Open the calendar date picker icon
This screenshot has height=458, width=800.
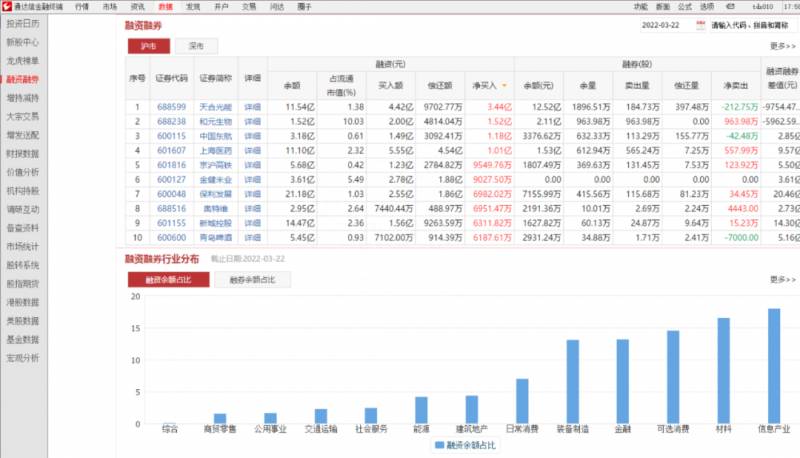pos(701,25)
